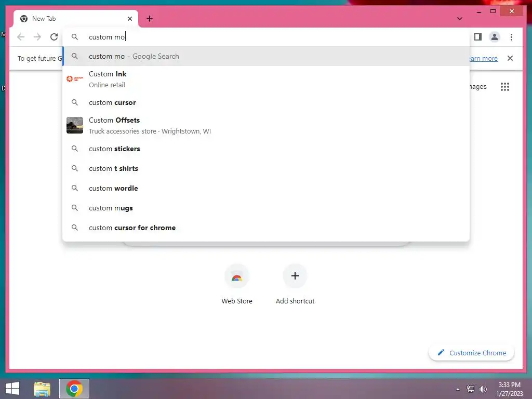Open the Windows Start menu
Viewport: 532px width, 399px height.
[x=12, y=389]
